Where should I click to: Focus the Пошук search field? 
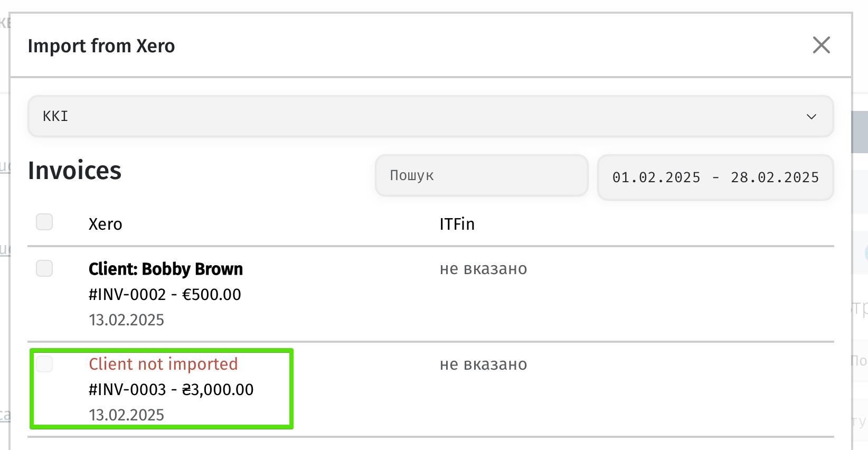(481, 175)
